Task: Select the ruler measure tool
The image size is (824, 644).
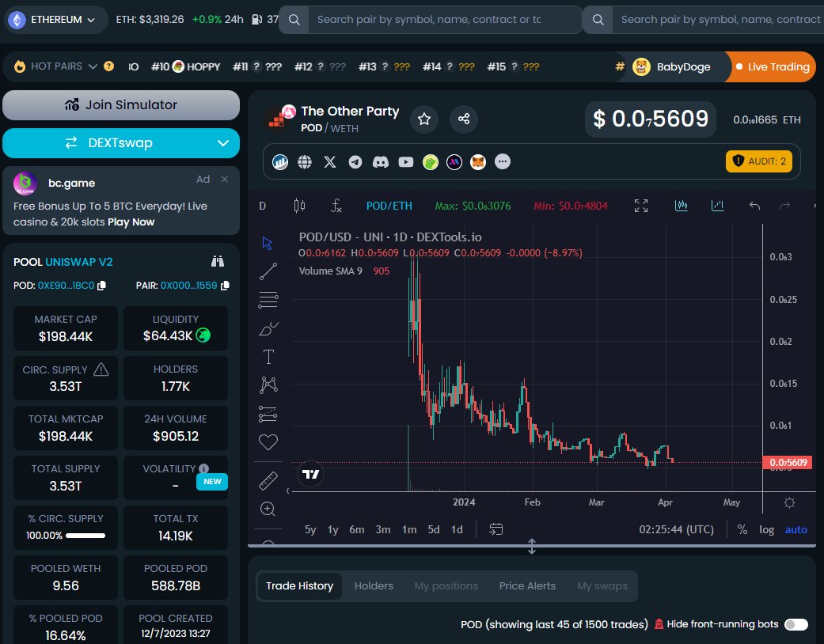Action: [268, 481]
